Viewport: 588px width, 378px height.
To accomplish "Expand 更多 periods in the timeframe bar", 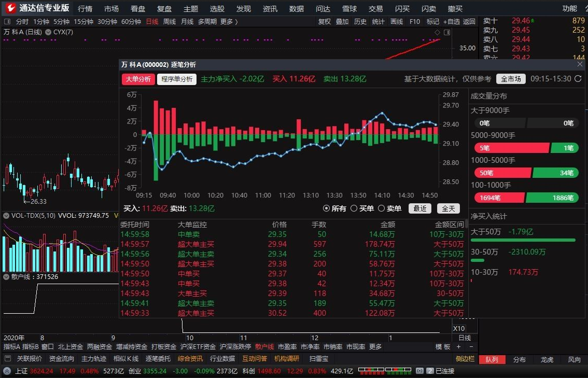I will (229, 22).
